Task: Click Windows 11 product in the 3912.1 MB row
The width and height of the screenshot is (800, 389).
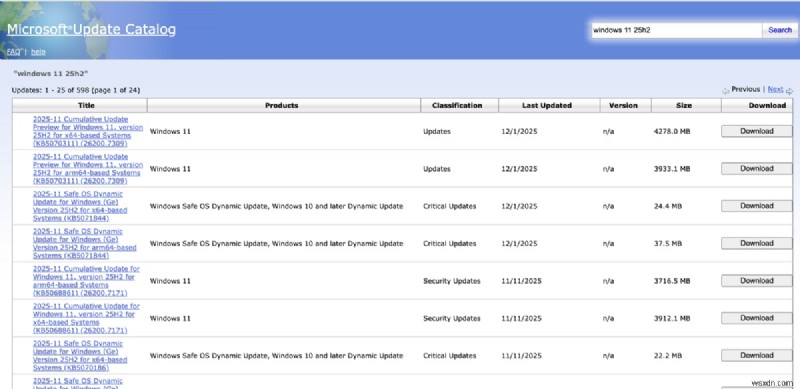Action: tap(170, 318)
